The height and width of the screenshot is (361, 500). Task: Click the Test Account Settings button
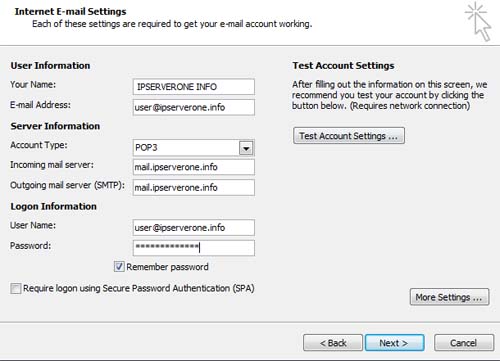(349, 136)
